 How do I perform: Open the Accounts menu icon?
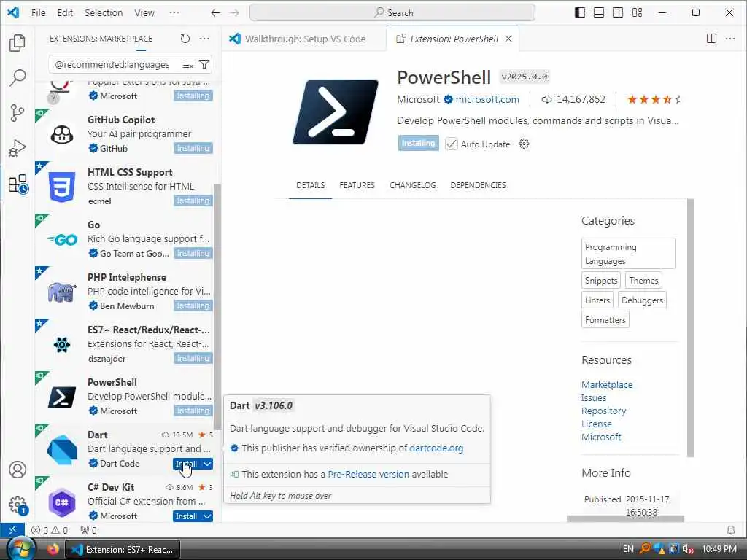pyautogui.click(x=18, y=470)
